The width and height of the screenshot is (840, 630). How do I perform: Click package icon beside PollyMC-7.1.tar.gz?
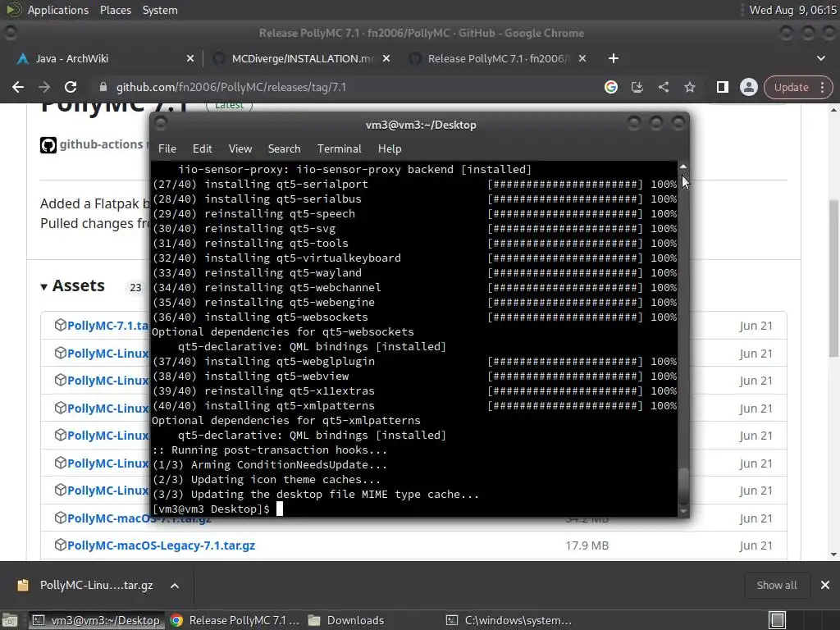pos(60,325)
